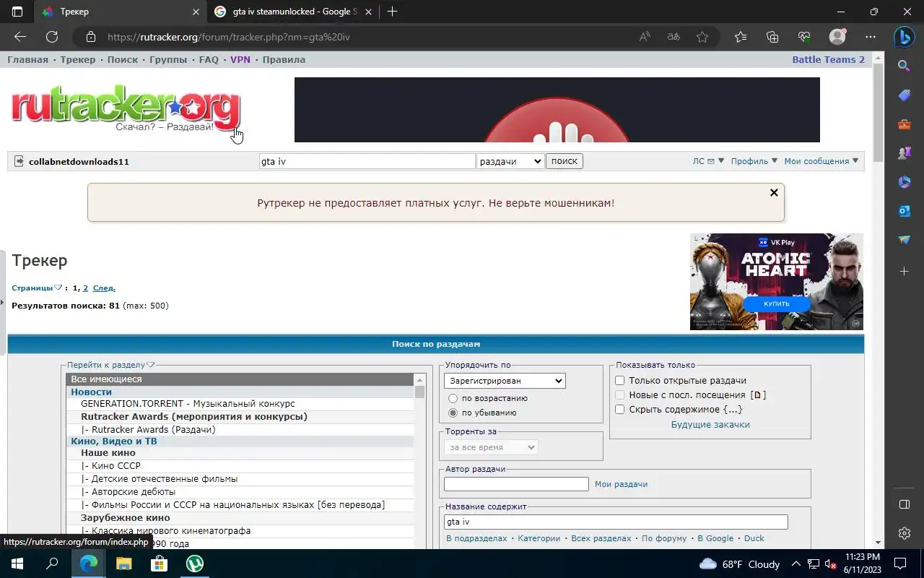
Task: Click the rutracker.org logo
Action: pos(126,110)
